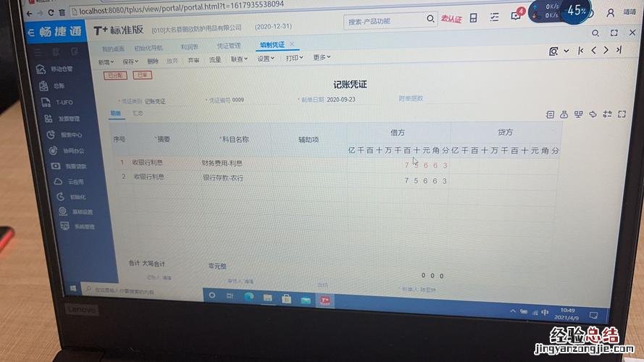Open the 总账 general ledger sidebar icon
644x362 pixels.
click(43, 85)
